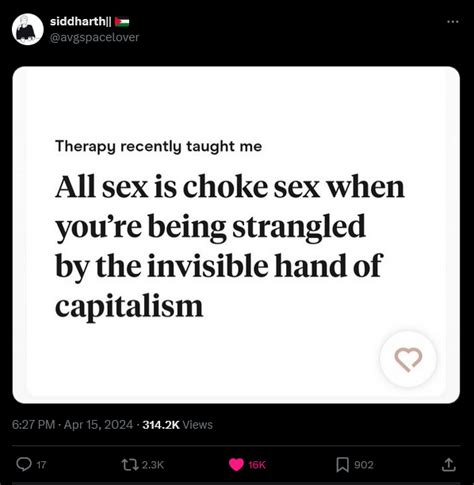Open the 6:27 PM timestamp link

coord(33,425)
